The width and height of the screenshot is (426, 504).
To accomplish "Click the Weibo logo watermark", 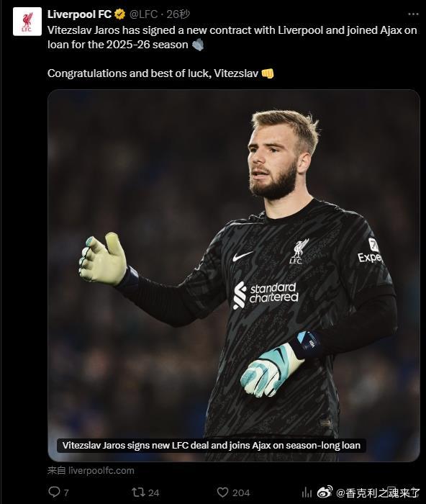I will click(x=325, y=492).
